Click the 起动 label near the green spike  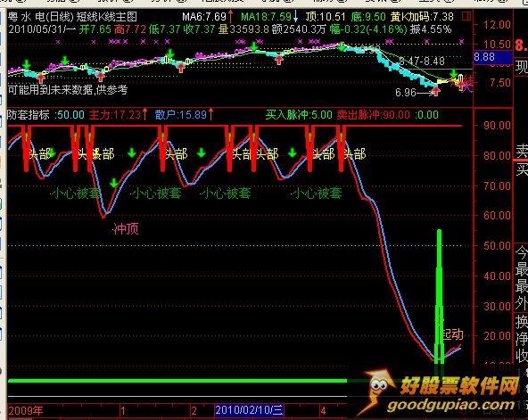(453, 334)
